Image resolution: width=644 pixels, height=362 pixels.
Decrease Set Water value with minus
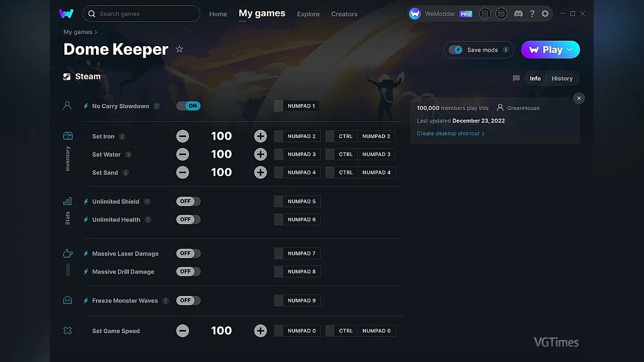182,154
